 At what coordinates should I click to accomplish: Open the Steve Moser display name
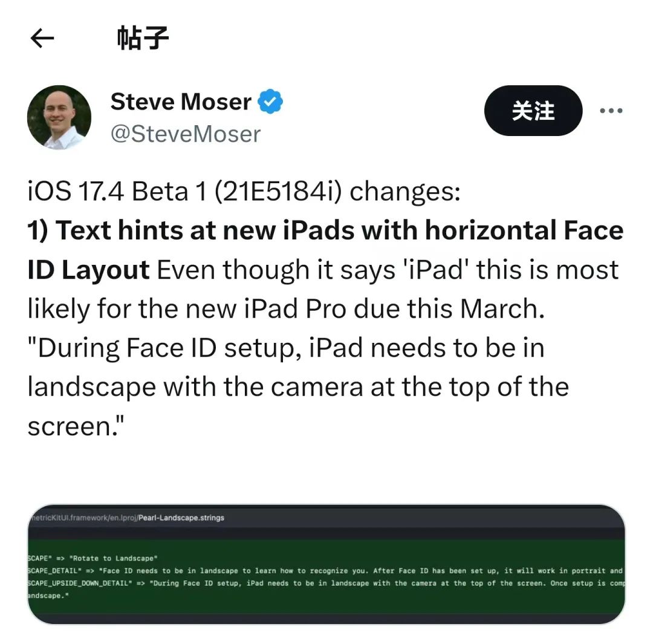(x=181, y=102)
